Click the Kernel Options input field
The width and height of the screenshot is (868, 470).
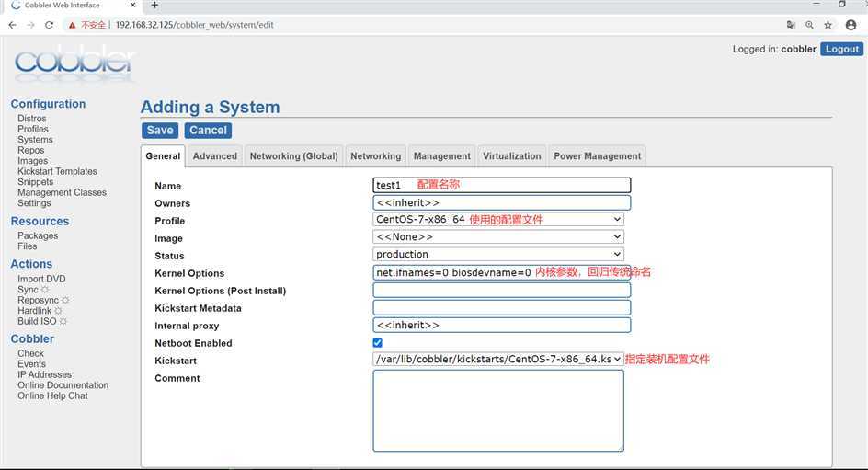click(501, 272)
